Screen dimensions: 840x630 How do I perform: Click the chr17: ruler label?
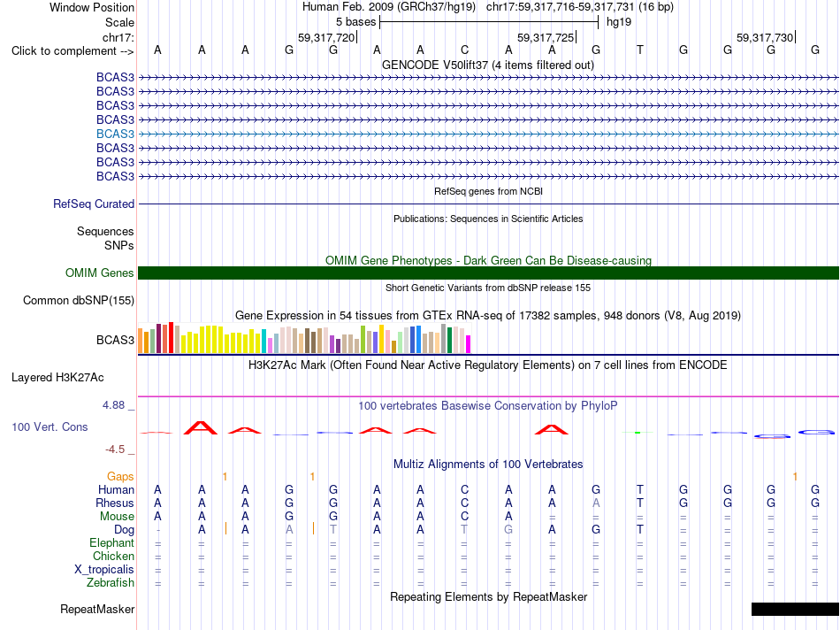tap(118, 37)
